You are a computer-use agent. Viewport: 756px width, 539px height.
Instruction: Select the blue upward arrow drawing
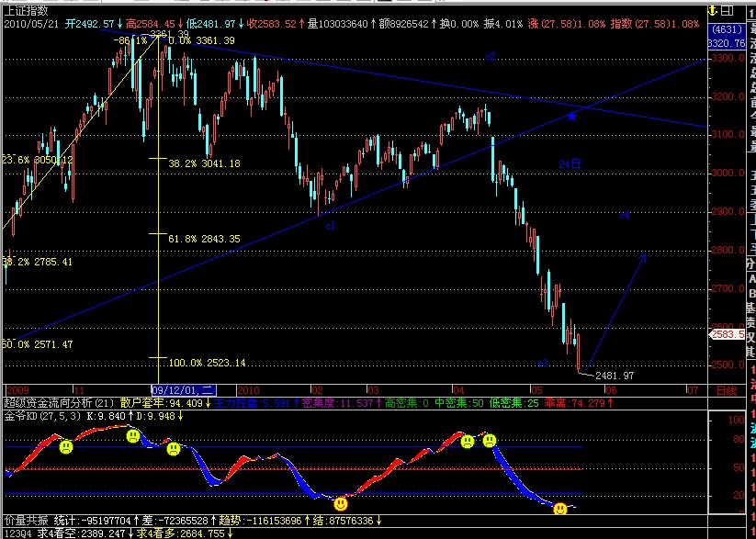pos(617,312)
